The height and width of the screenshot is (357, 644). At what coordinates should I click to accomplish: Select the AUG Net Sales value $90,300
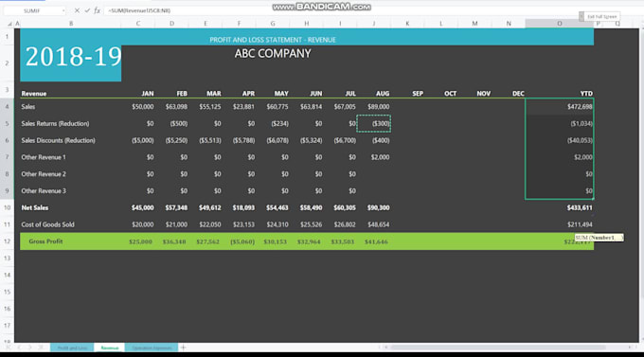pyautogui.click(x=378, y=207)
